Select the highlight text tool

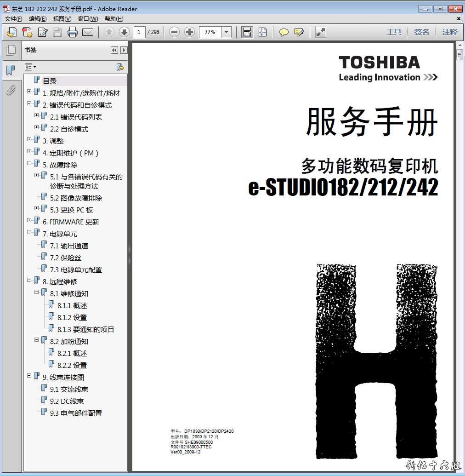299,32
